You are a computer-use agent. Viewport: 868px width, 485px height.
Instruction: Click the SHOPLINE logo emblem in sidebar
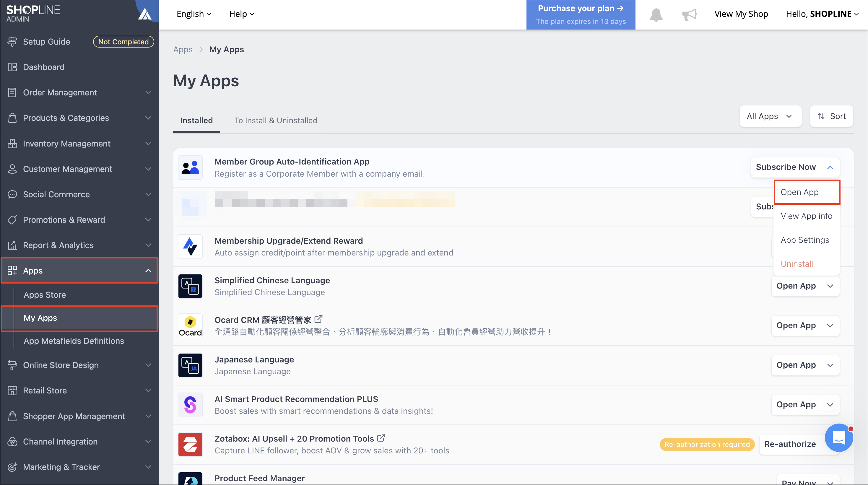(145, 14)
